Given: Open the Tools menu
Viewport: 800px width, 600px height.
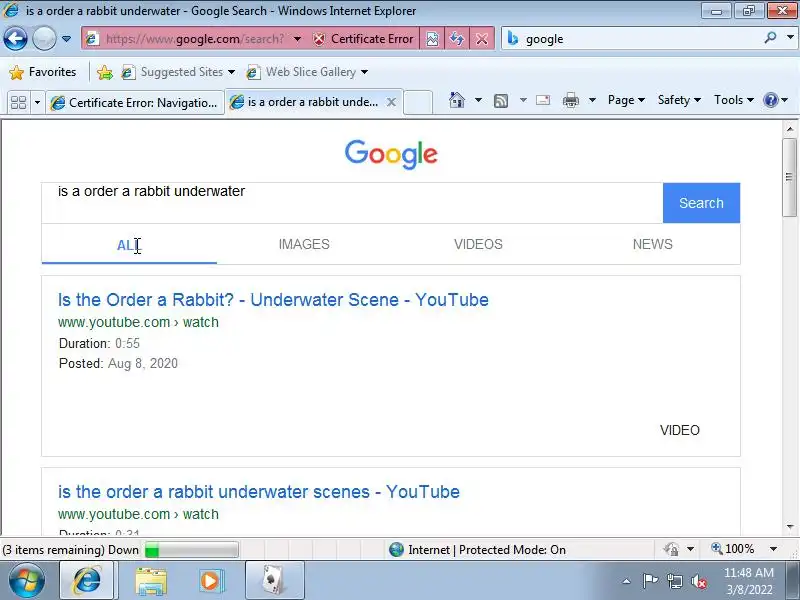Looking at the screenshot, I should [734, 100].
